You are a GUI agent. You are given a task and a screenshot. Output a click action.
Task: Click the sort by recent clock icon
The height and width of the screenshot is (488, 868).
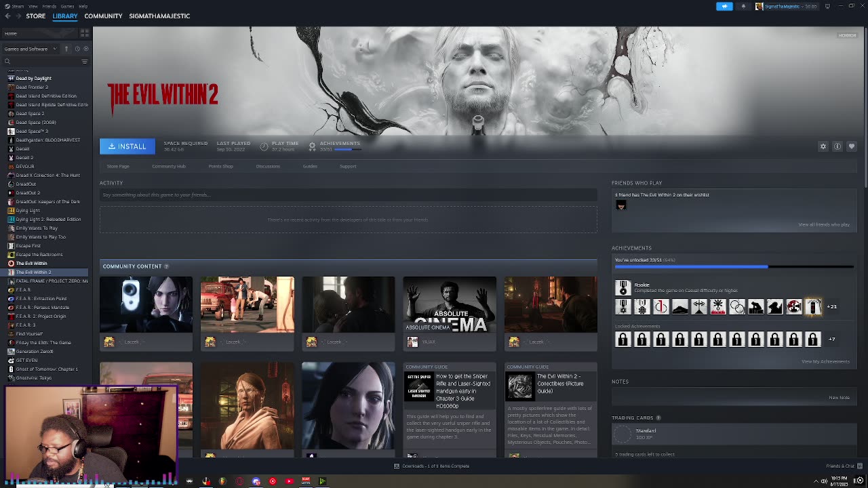pyautogui.click(x=77, y=49)
